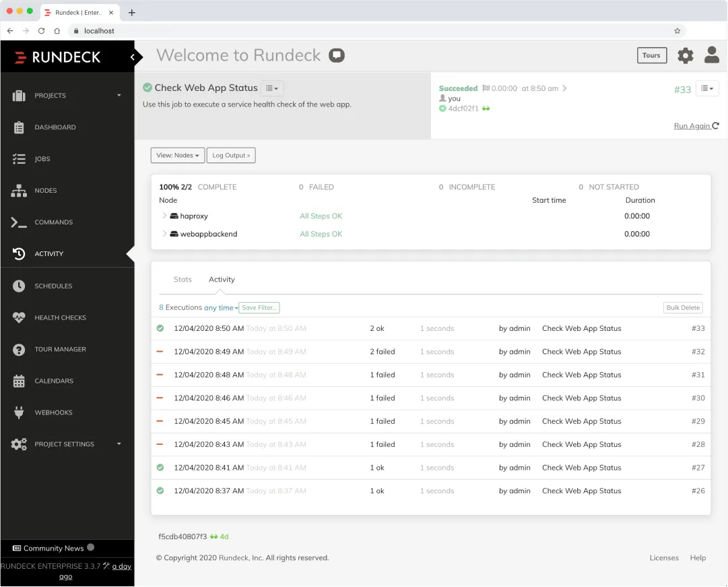
Task: Open the Health Checks heart icon
Action: coord(19,317)
